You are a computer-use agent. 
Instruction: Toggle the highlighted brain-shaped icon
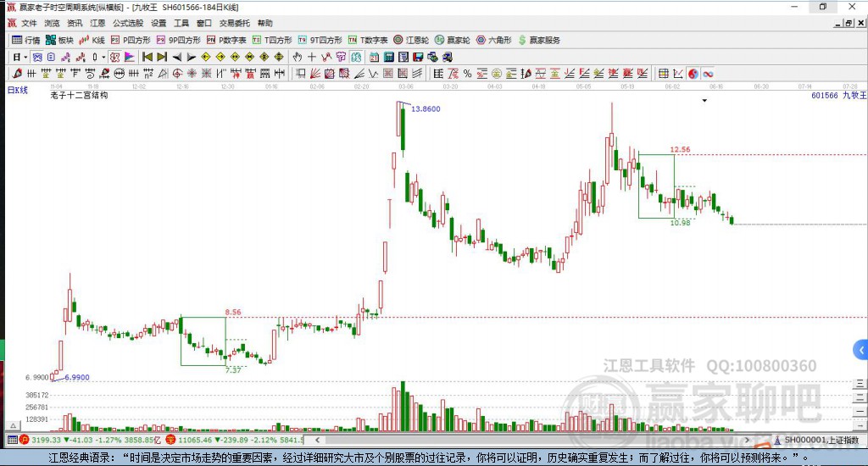tap(355, 57)
